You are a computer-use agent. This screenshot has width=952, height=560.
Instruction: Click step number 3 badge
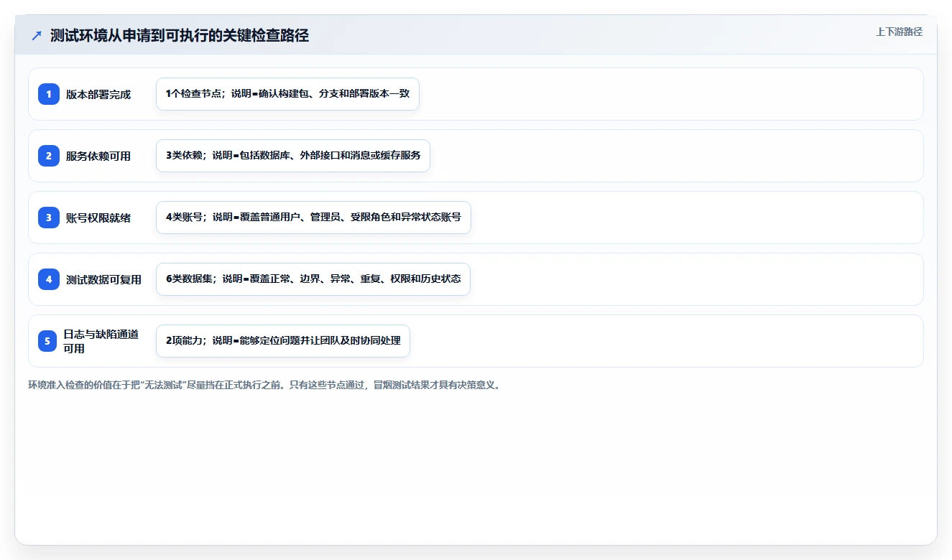pos(49,218)
